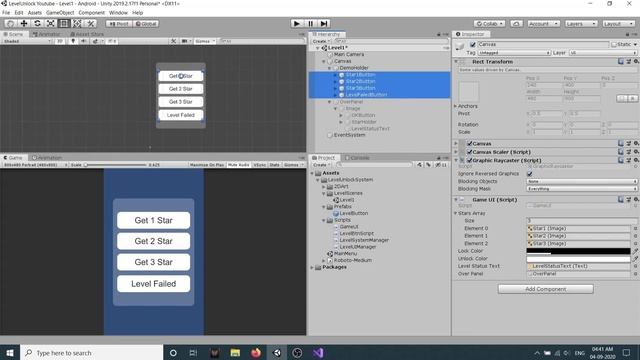The image size is (640, 360).
Task: Open Rect Transform gear settings
Action: click(636, 62)
